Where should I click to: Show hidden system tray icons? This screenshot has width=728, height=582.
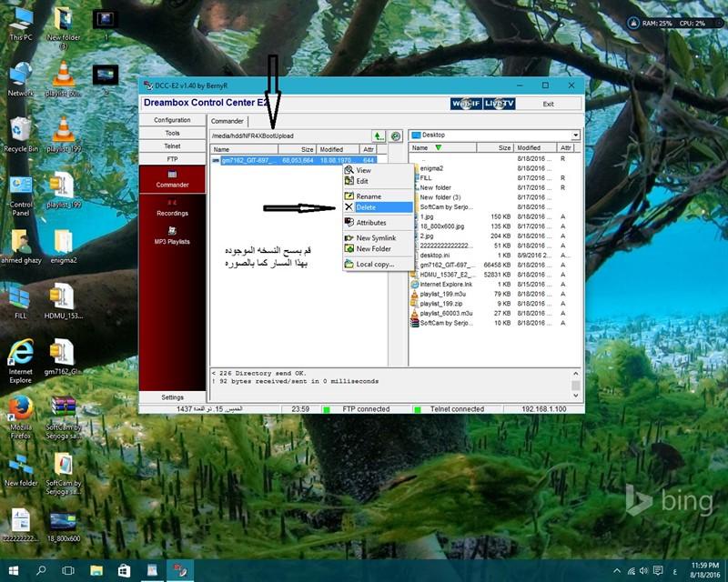pos(617,571)
